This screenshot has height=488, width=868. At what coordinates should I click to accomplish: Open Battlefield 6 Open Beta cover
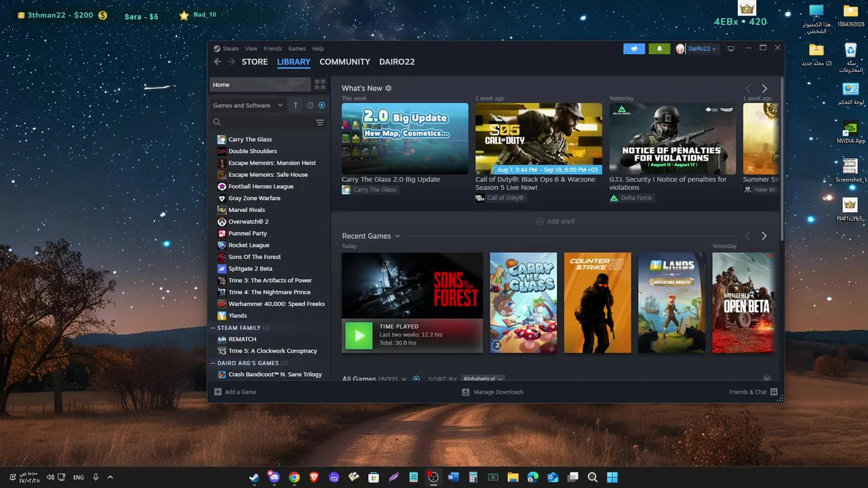743,303
